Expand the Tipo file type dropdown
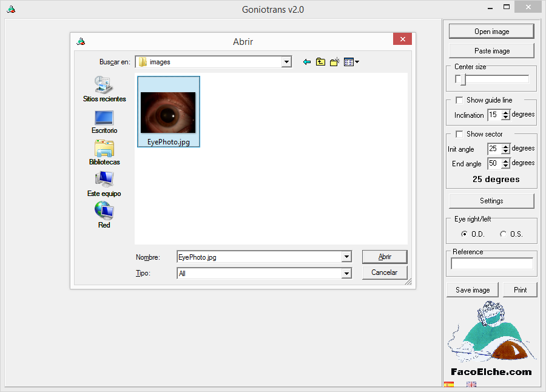Screen dimensions: 546x392 tap(346, 274)
